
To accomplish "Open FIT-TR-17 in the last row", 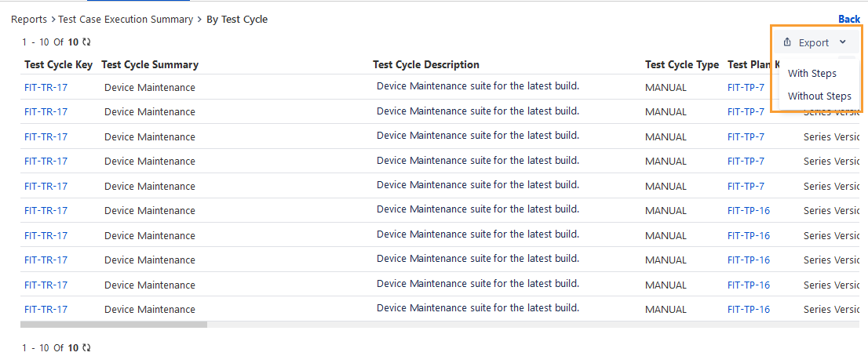I will (x=46, y=310).
